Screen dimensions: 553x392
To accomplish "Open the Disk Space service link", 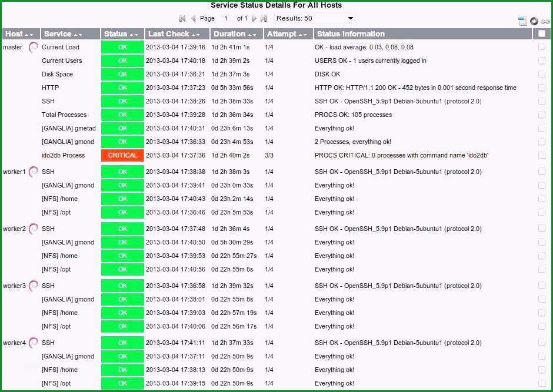I will (57, 74).
